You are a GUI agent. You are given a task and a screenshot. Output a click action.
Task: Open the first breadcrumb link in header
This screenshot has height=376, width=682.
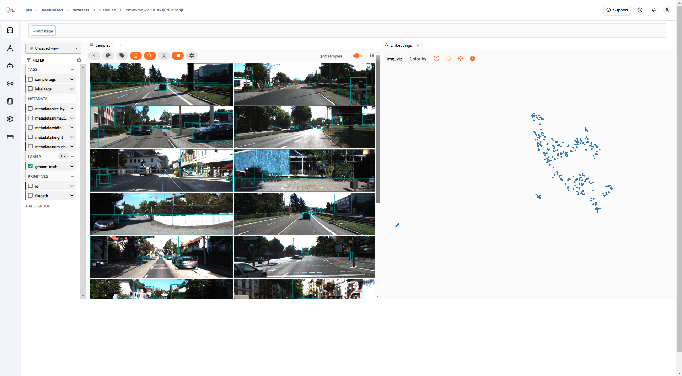(29, 10)
